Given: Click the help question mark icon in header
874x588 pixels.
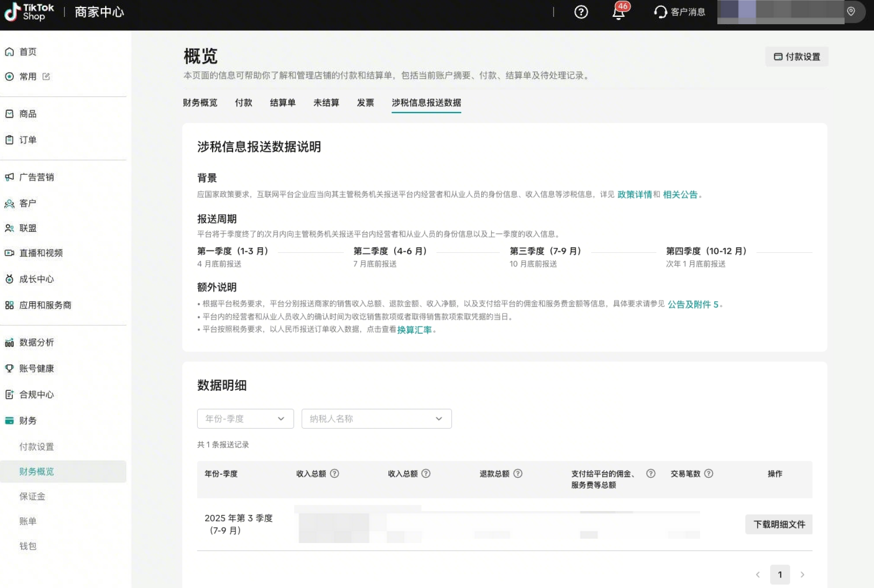Looking at the screenshot, I should 581,12.
